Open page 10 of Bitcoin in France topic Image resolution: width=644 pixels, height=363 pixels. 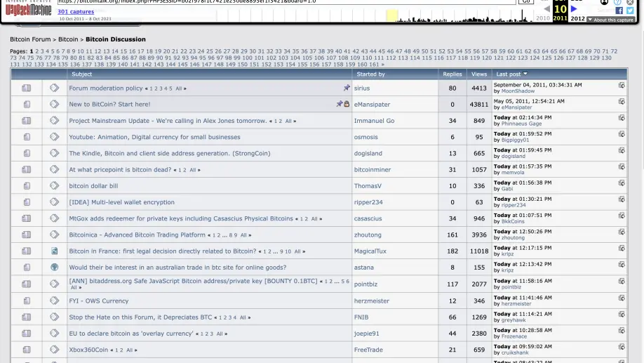(x=288, y=251)
